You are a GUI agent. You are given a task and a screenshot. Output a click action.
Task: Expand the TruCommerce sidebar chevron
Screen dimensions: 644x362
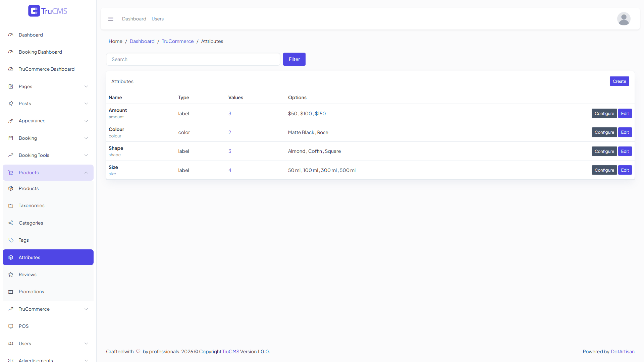pos(86,309)
